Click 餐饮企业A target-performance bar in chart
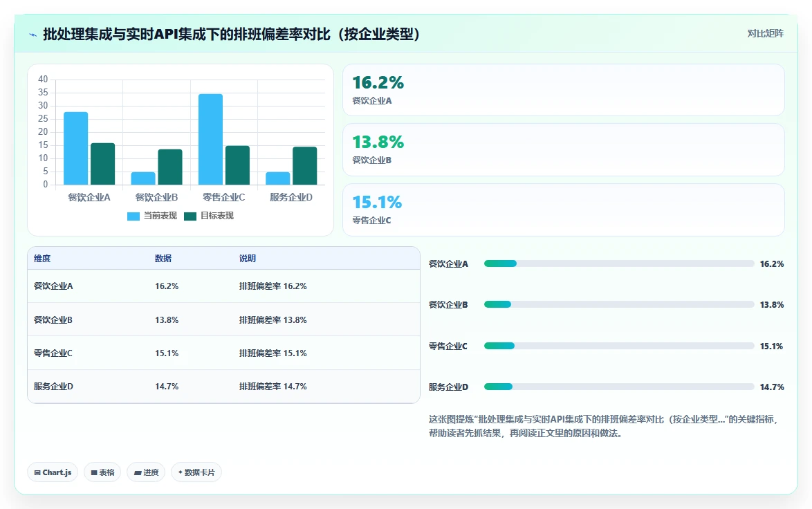 (x=102, y=164)
